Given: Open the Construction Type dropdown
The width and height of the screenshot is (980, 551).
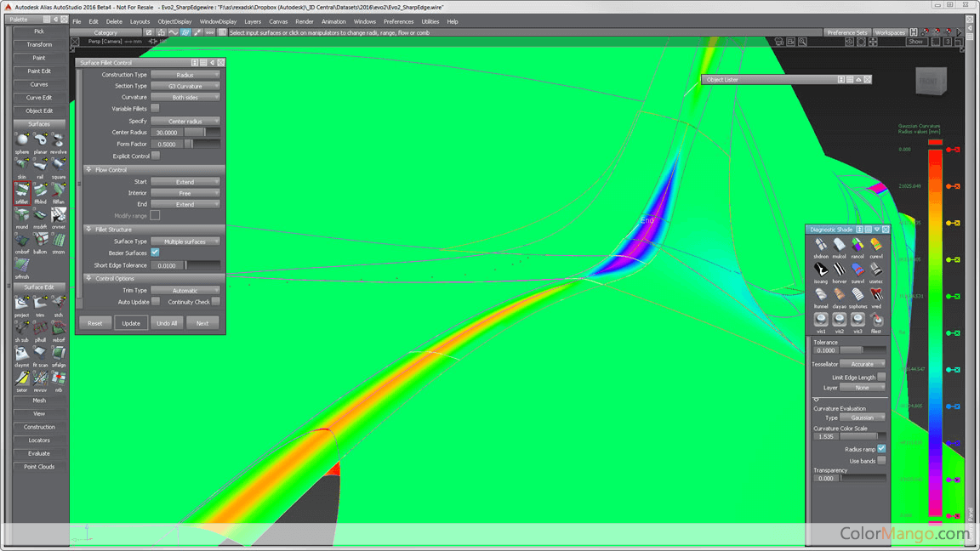Looking at the screenshot, I should 185,75.
